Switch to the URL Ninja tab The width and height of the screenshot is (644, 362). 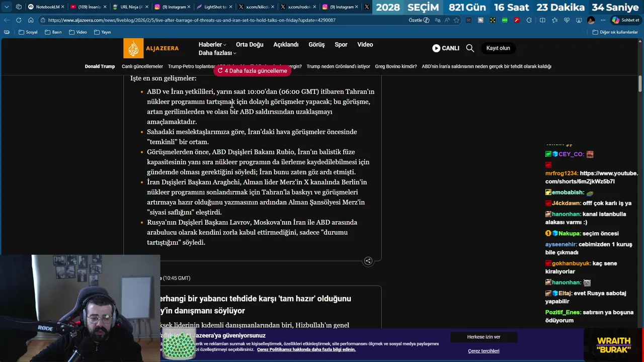[x=131, y=7]
